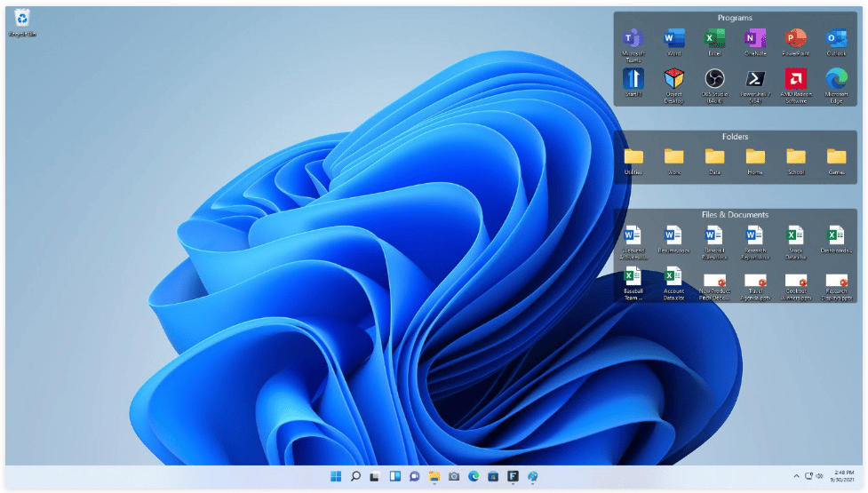Open the Word shortcut in Programs
The image size is (868, 493).
point(673,42)
